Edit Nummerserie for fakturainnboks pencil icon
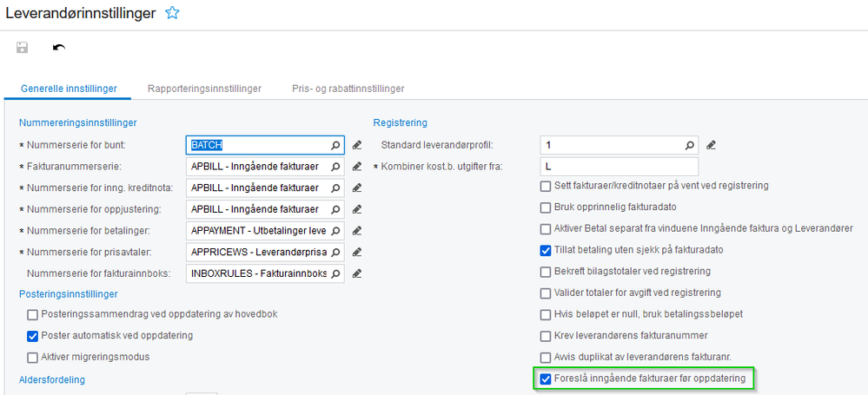Image resolution: width=868 pixels, height=395 pixels. (x=357, y=273)
